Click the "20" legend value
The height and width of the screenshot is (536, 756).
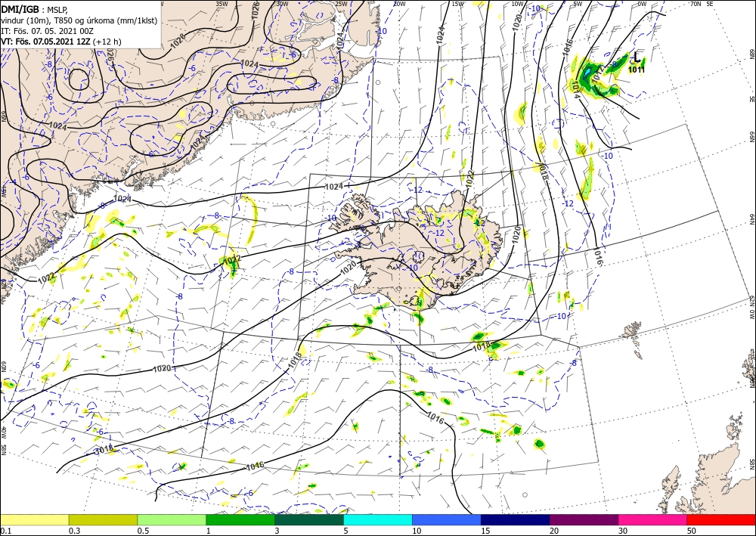(x=554, y=531)
